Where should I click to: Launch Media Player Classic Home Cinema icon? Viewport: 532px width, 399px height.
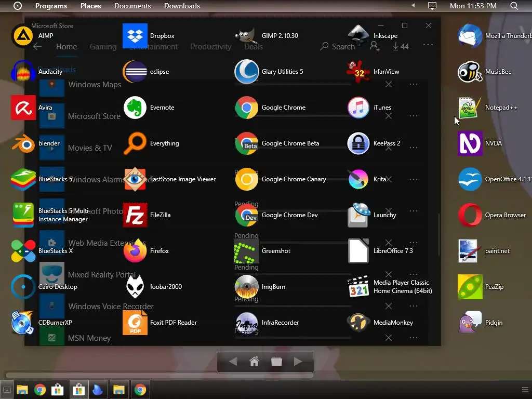coord(358,287)
